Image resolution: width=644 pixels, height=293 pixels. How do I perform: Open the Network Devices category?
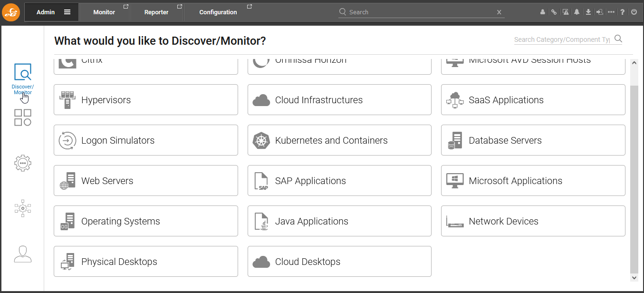pyautogui.click(x=533, y=221)
